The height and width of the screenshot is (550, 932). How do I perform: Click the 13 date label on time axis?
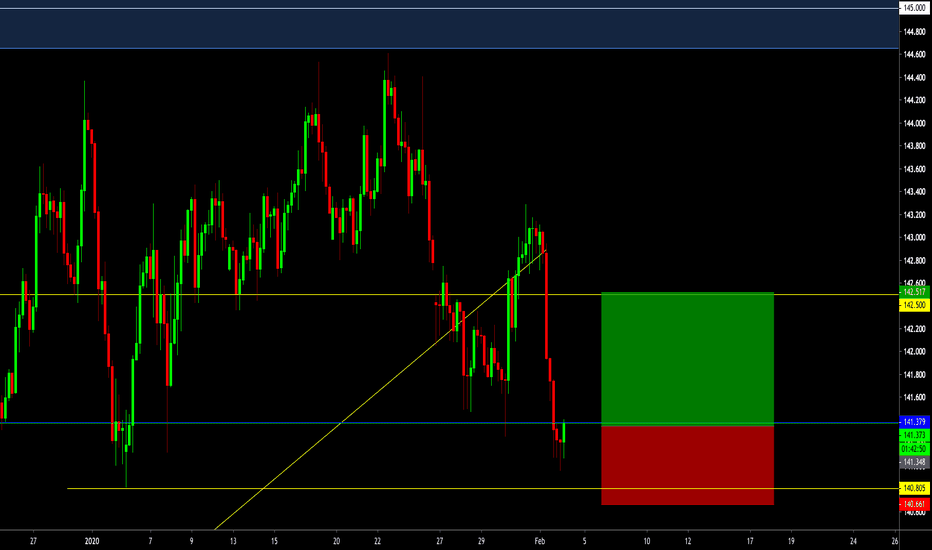233,541
